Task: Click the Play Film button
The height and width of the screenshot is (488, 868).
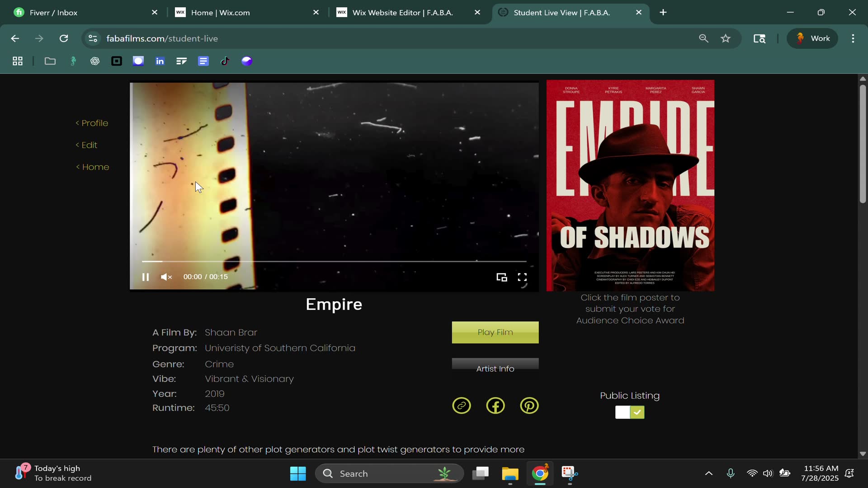Action: [495, 332]
